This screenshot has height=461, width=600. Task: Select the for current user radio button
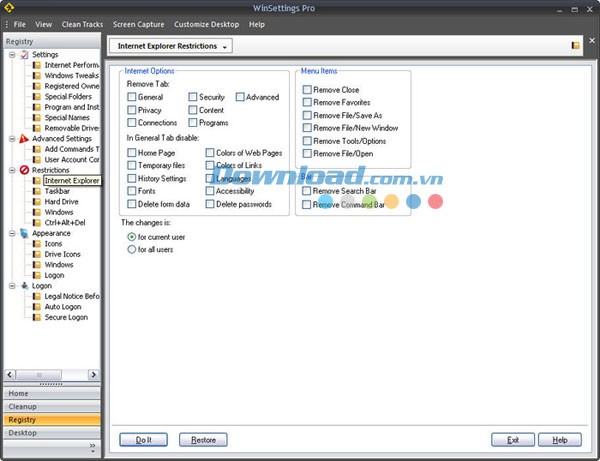coord(132,237)
